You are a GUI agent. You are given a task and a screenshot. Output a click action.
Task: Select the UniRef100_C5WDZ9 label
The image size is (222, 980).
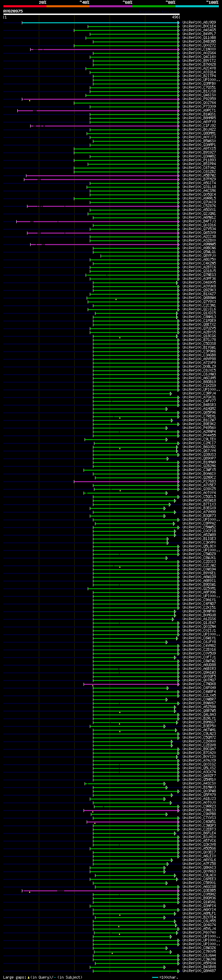point(199,554)
